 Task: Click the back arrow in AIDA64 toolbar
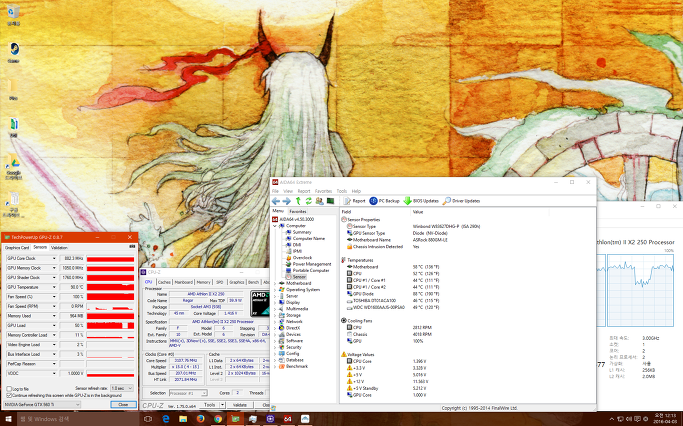coord(276,201)
